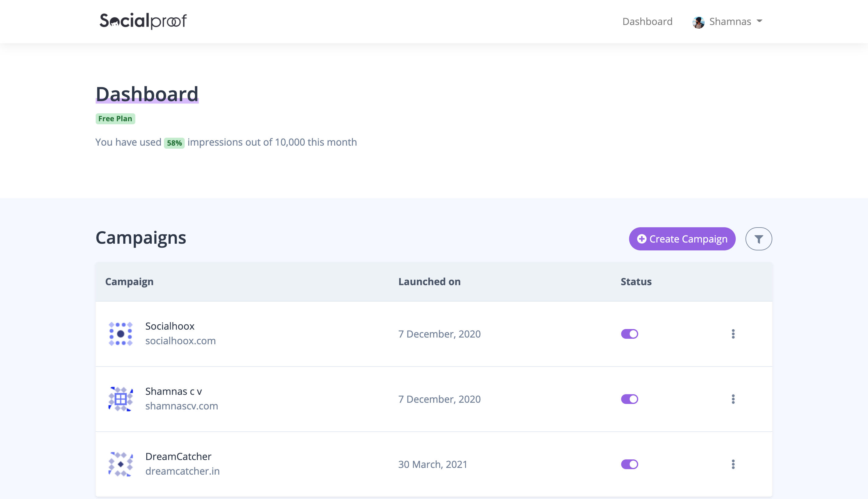Disable the Socialhoox campaign status toggle
Image resolution: width=868 pixels, height=499 pixels.
click(x=629, y=334)
